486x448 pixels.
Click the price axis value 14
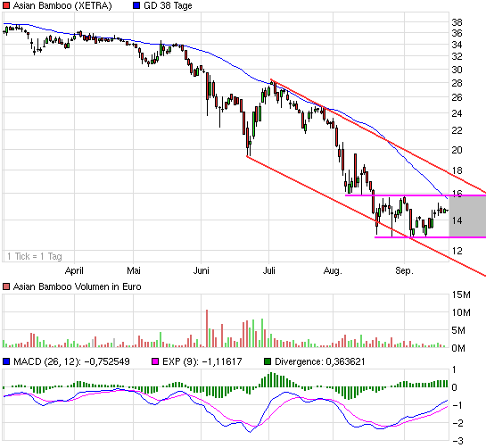457,220
